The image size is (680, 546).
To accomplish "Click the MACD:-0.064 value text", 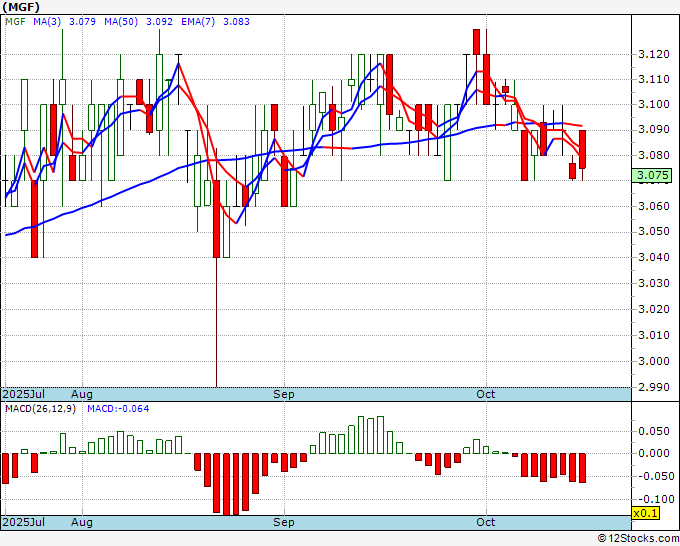I will 118,409.
